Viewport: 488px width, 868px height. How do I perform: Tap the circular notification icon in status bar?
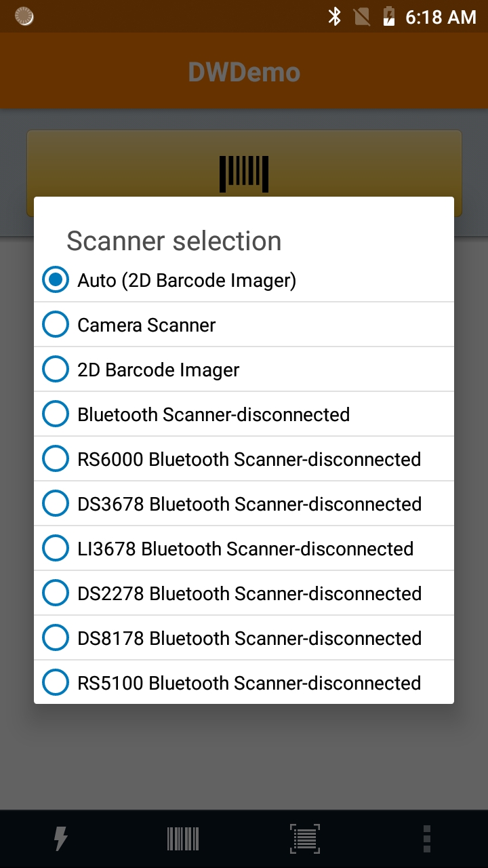(24, 16)
